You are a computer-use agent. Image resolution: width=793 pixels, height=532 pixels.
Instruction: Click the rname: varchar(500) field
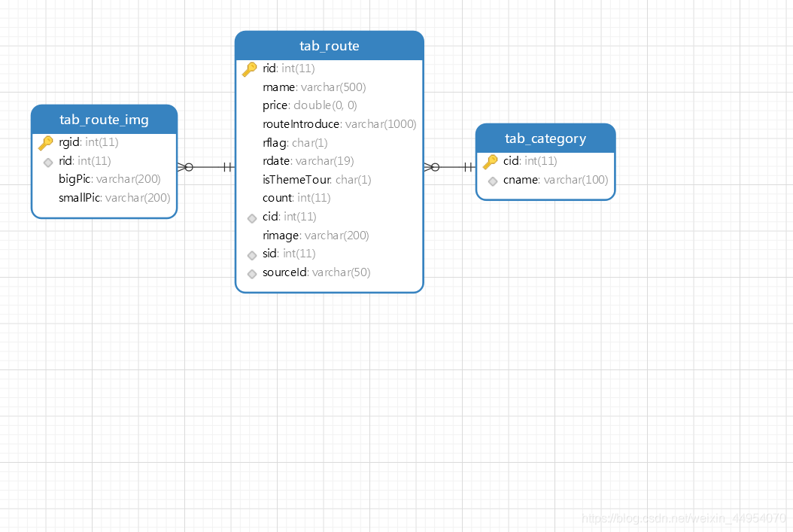(x=314, y=87)
